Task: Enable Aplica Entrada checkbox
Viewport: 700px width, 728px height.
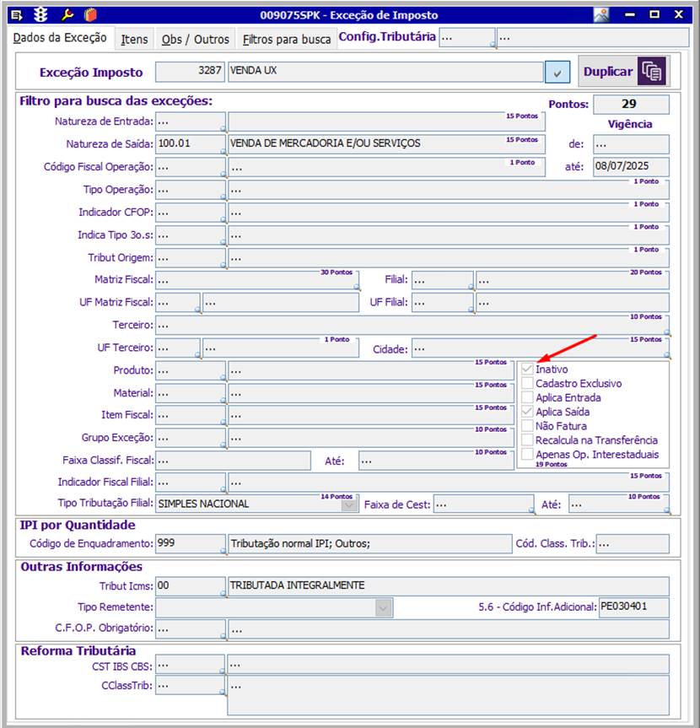Action: 527,397
